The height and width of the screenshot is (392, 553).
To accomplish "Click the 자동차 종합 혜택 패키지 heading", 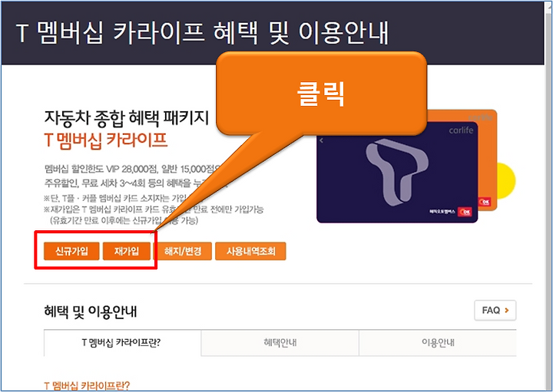I will pyautogui.click(x=127, y=118).
